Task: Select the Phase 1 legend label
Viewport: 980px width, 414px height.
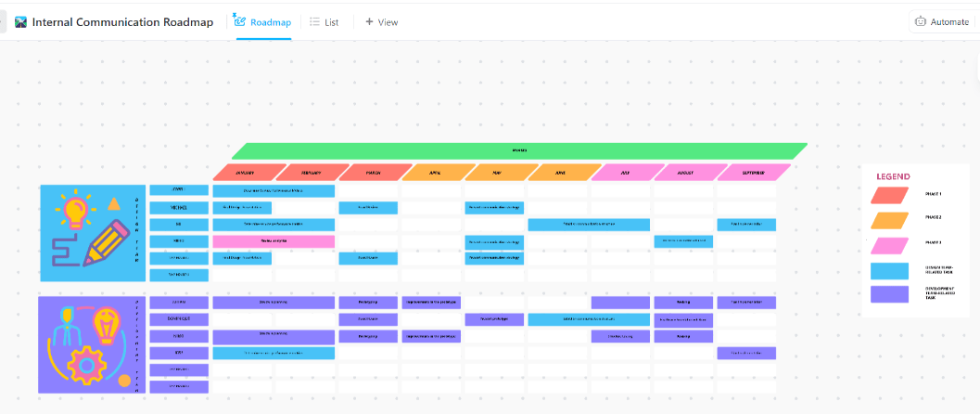Action: point(933,194)
